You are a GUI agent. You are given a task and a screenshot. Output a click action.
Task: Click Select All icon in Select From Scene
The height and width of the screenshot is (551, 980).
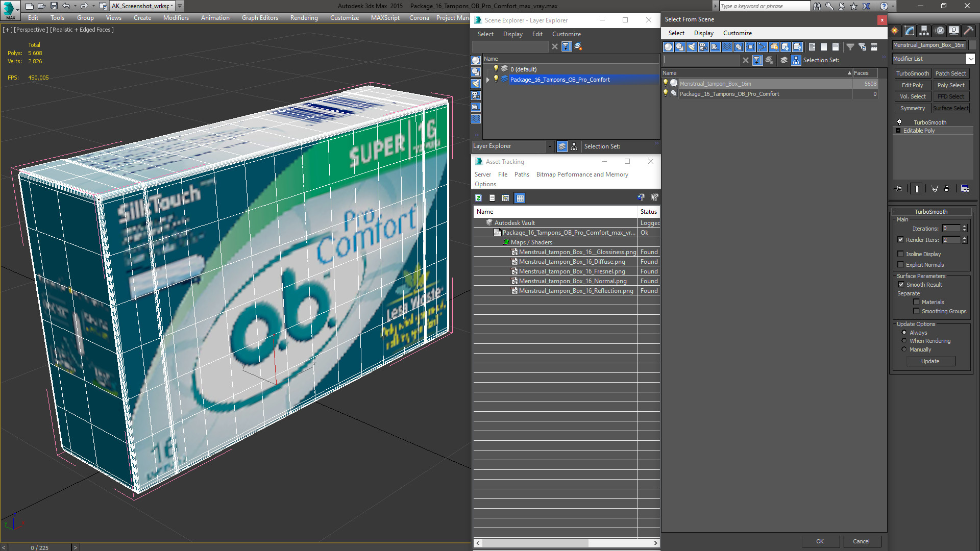(x=812, y=47)
